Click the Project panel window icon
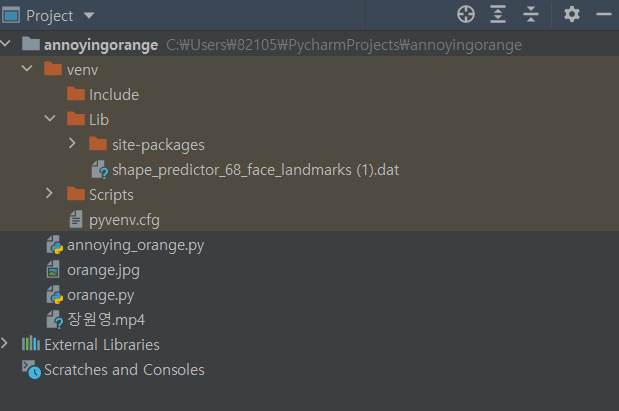Viewport: 619px width, 411px height. [11, 15]
